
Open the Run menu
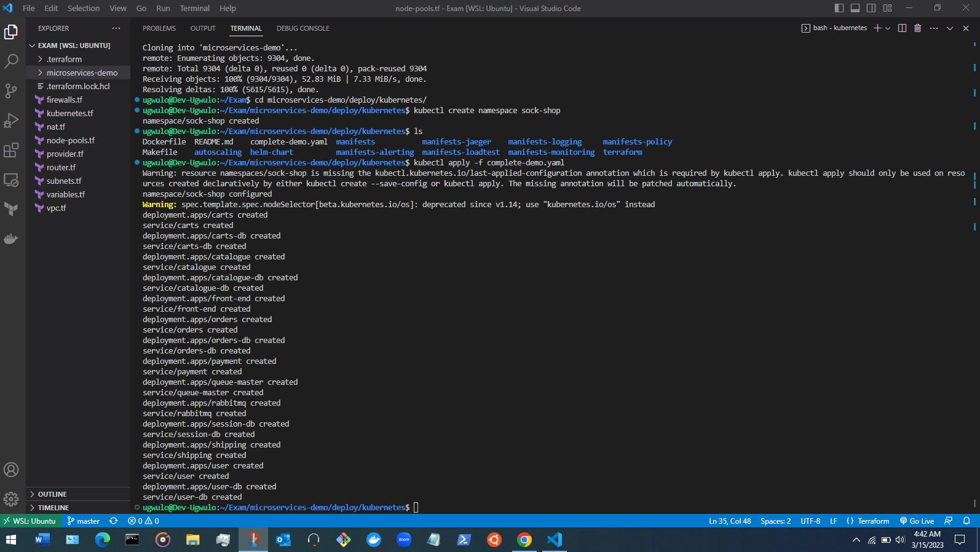point(163,8)
